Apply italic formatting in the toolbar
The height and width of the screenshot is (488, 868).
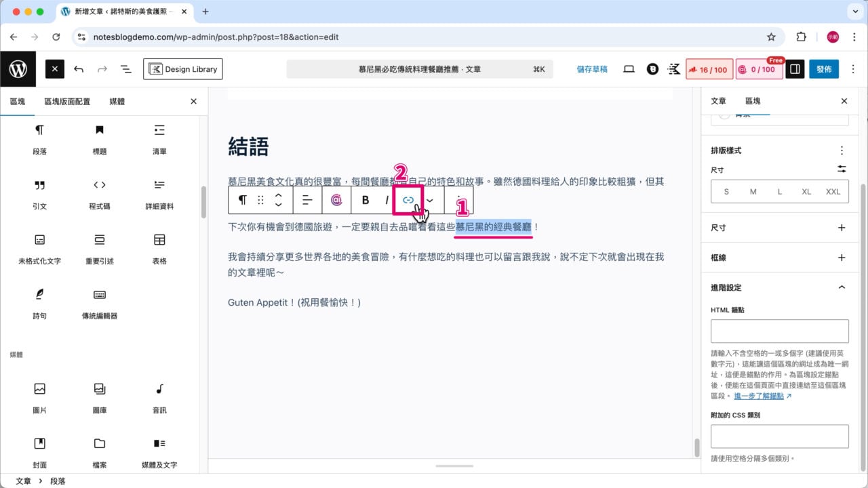point(387,200)
